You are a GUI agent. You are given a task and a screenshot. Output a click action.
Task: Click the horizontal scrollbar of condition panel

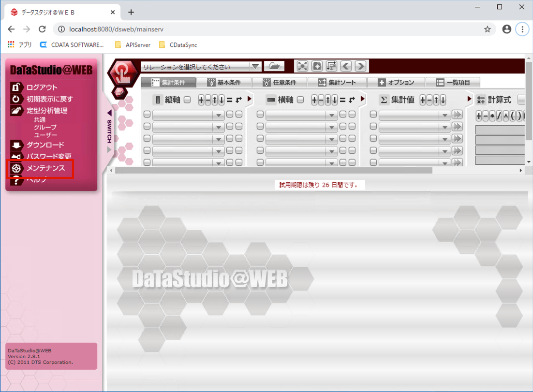pos(274,170)
